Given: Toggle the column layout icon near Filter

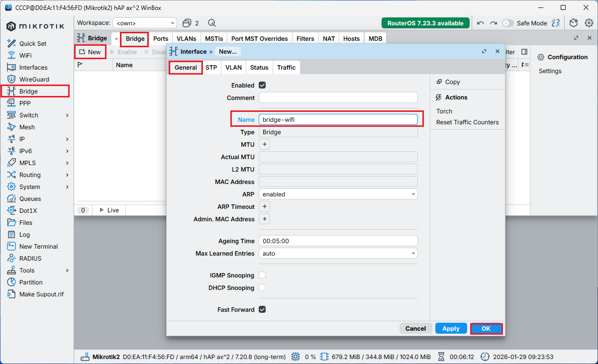Looking at the screenshot, I should (x=524, y=52).
